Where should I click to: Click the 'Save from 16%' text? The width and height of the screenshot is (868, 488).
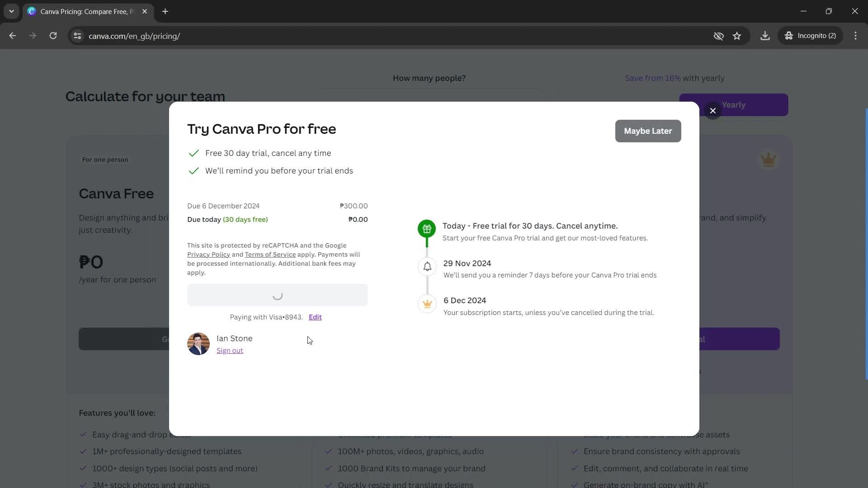pyautogui.click(x=653, y=78)
